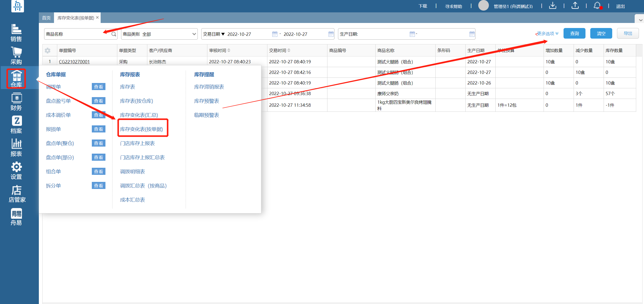Open the table column settings gear
Image resolution: width=644 pixels, height=304 pixels.
point(47,50)
